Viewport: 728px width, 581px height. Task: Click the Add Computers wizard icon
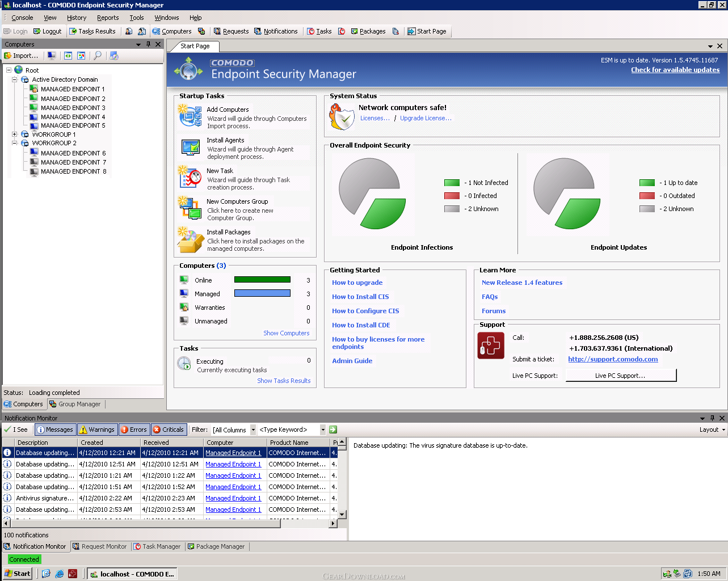pyautogui.click(x=190, y=115)
